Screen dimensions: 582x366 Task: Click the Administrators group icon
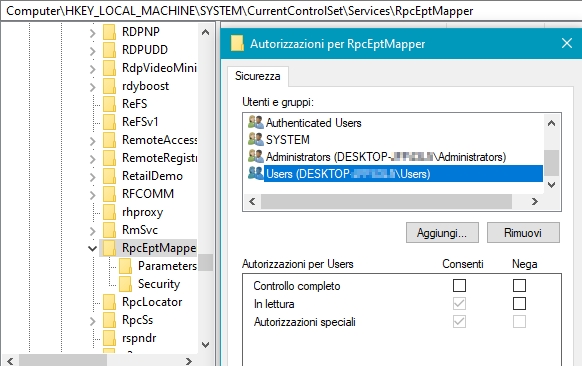[x=256, y=156]
